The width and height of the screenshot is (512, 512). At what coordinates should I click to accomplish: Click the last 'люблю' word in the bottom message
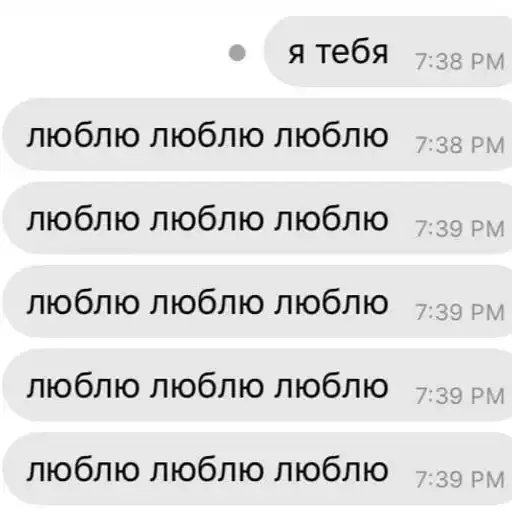[x=331, y=470]
